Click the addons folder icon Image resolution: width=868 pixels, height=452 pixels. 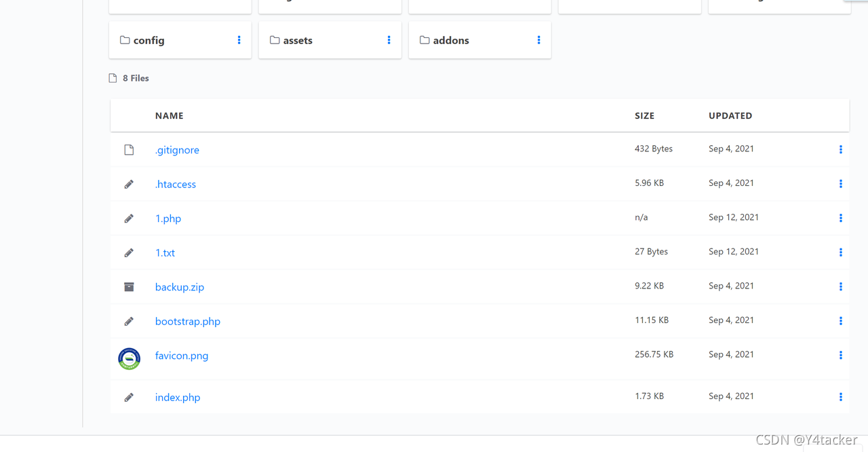point(425,40)
